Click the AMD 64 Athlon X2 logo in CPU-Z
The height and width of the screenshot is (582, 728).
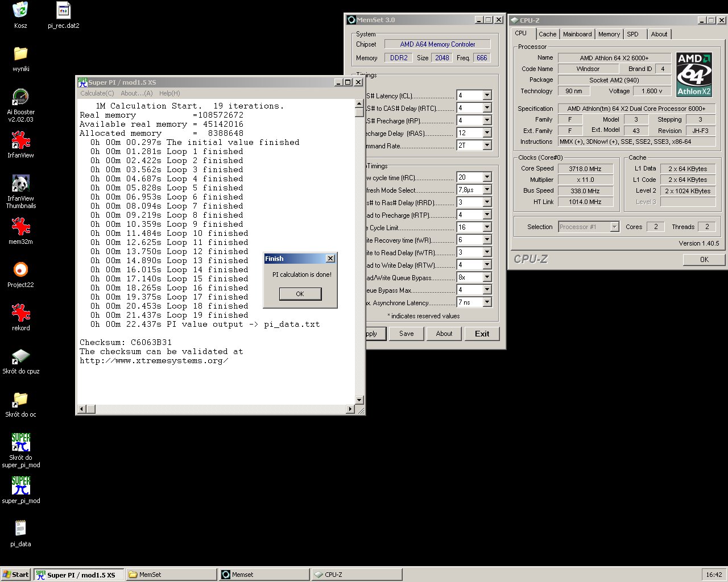coord(694,74)
